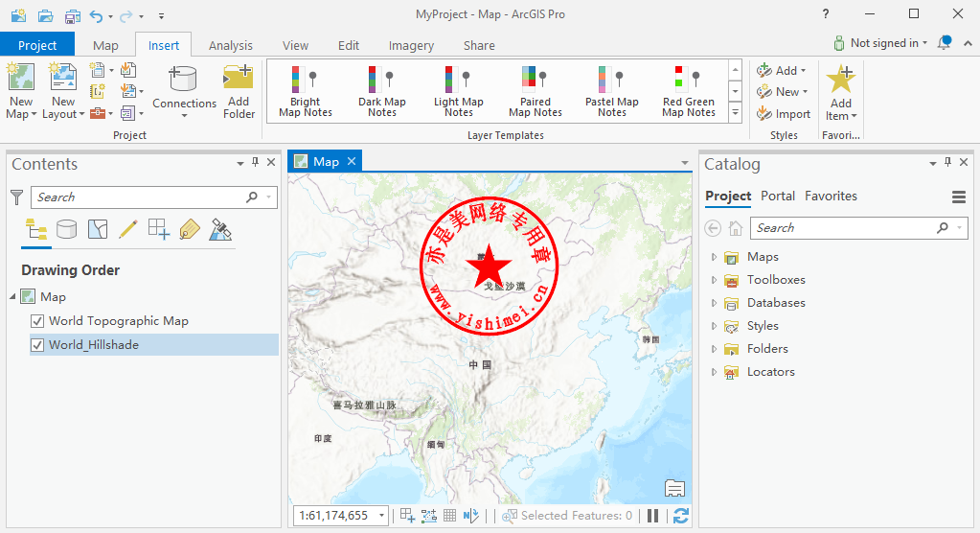Switch to List By Snapping view
Viewport: 980px width, 533px height.
coord(159,229)
